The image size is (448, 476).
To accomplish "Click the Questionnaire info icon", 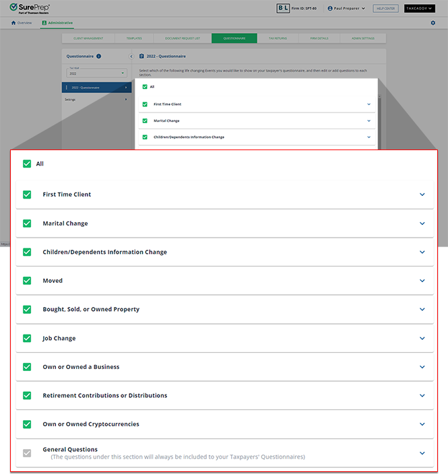I will tap(99, 57).
